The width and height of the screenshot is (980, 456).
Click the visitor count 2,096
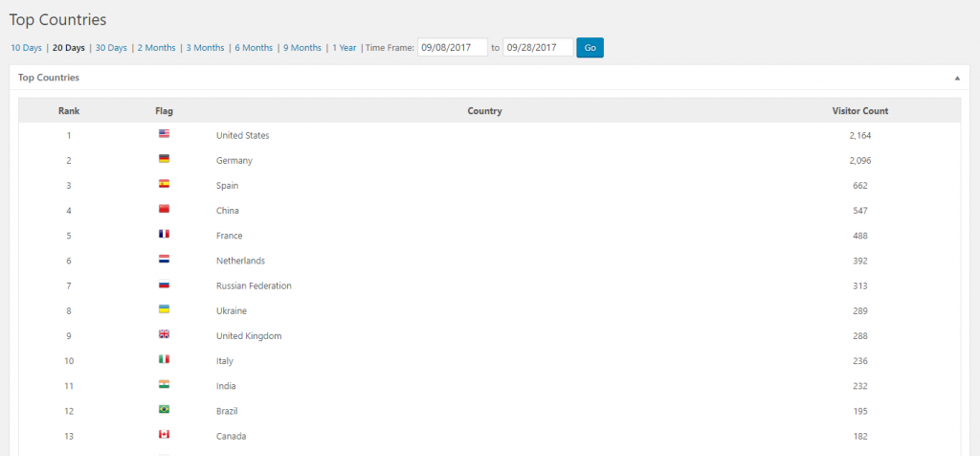(x=860, y=160)
